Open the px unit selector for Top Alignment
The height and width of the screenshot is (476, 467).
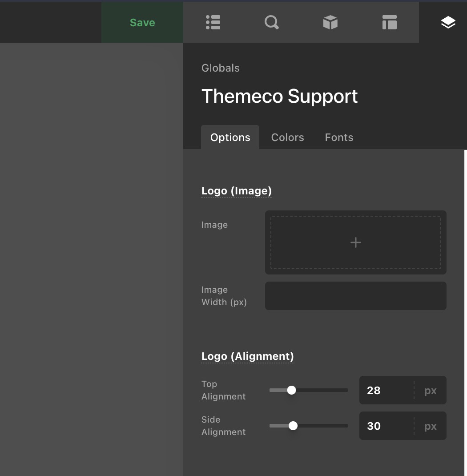click(430, 391)
